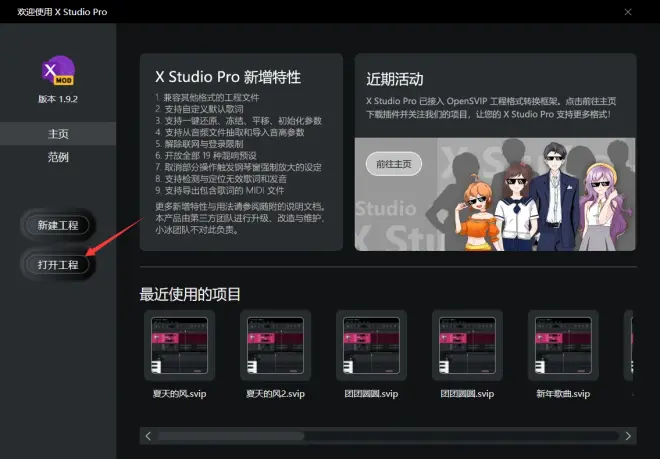The width and height of the screenshot is (660, 459).
Task: Click feature line 解除联网与登录限制
Action: tap(199, 144)
